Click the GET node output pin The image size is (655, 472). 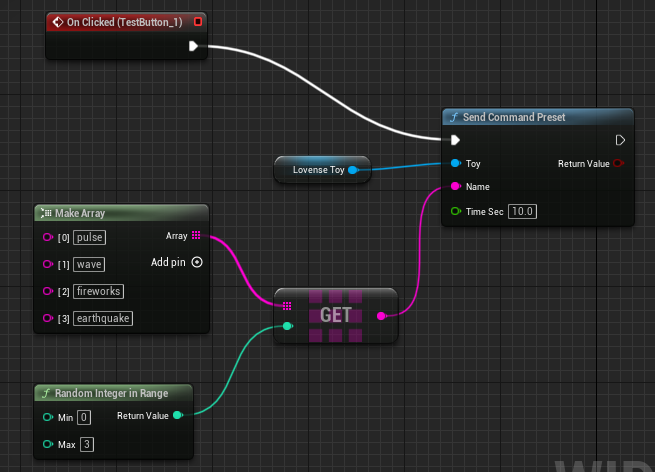click(x=382, y=315)
